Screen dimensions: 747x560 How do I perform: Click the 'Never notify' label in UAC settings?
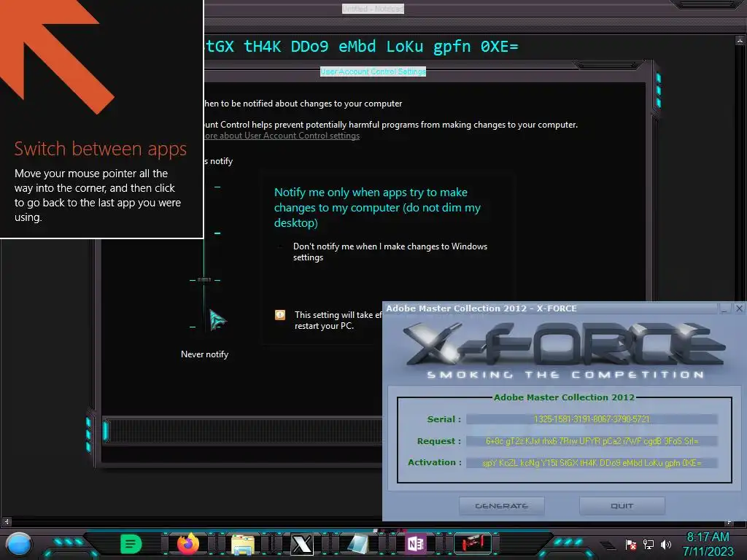pos(205,354)
